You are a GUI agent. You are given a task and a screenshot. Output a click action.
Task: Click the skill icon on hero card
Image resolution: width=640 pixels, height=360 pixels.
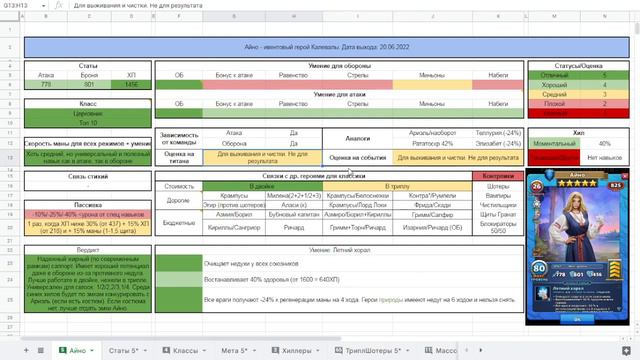click(542, 293)
